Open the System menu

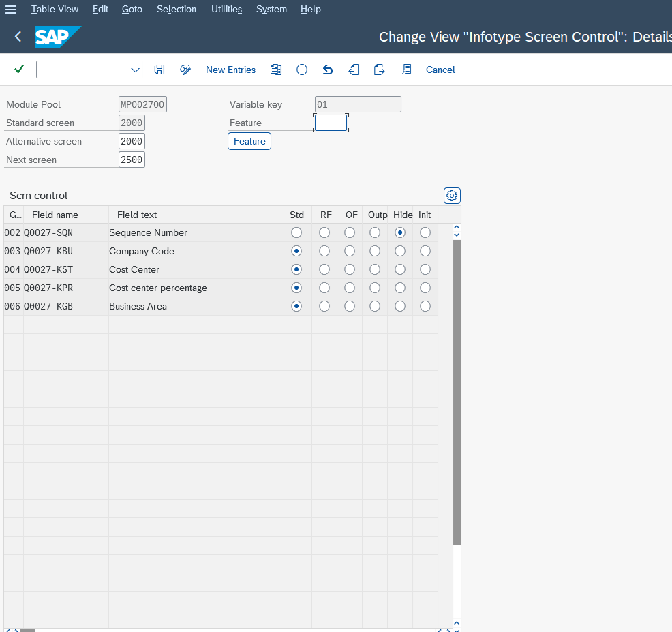[272, 9]
